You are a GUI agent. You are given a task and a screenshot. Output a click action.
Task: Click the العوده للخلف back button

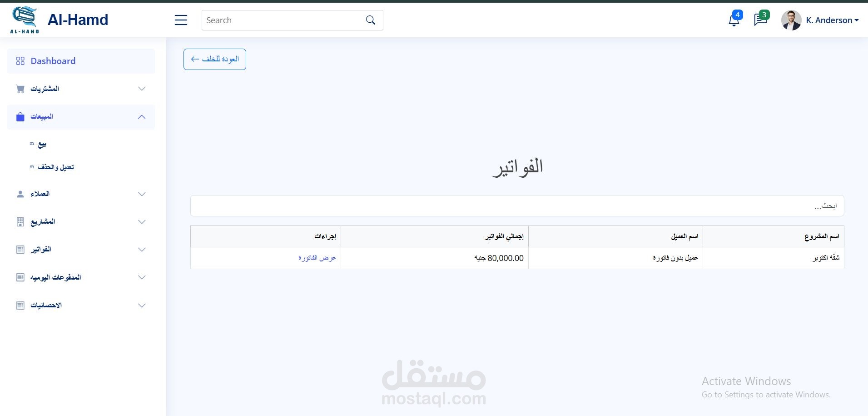215,59
